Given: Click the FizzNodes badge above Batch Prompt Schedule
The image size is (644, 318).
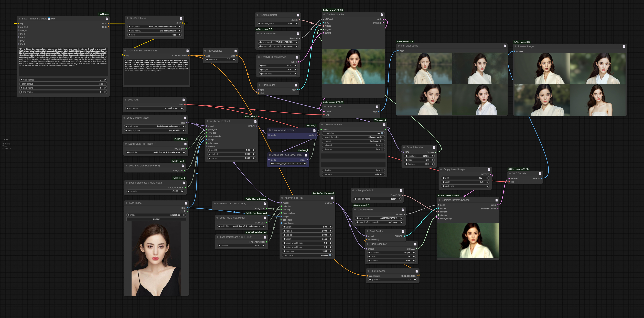Looking at the screenshot, I should (x=103, y=14).
